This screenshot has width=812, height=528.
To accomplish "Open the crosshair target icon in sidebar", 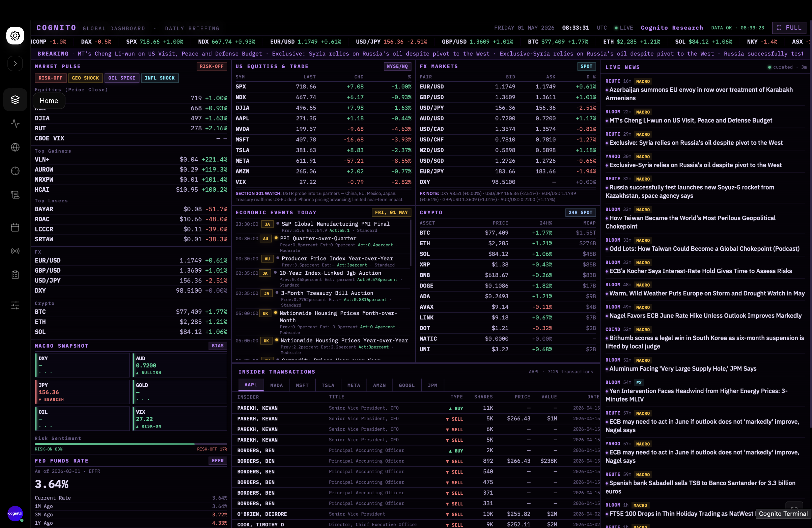I will (x=15, y=171).
